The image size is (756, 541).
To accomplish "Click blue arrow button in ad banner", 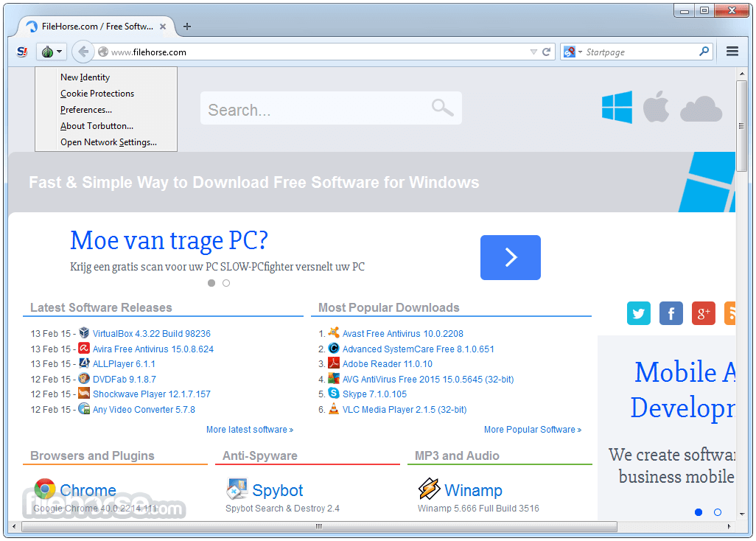I will 510,257.
